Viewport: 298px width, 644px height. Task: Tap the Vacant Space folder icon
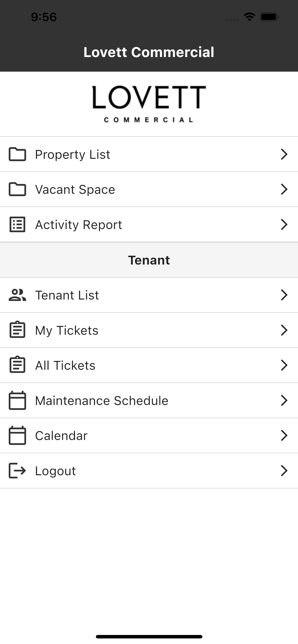coord(17,189)
